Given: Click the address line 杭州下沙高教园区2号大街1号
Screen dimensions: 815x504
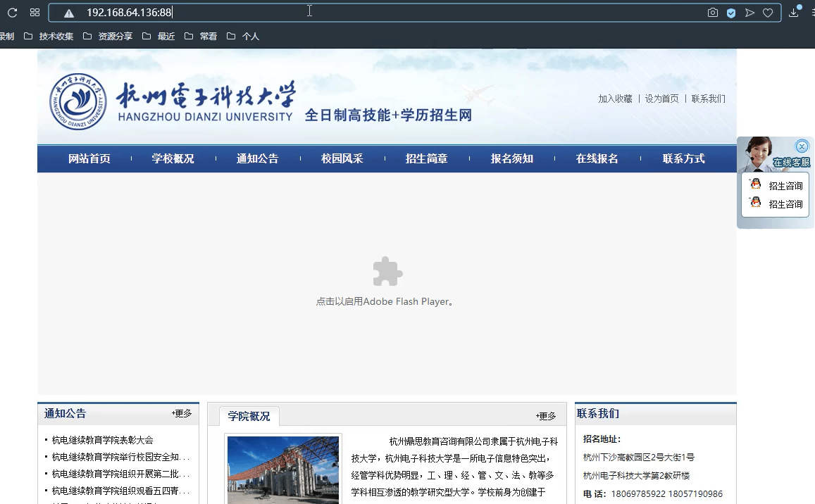Looking at the screenshot, I should (x=639, y=458).
